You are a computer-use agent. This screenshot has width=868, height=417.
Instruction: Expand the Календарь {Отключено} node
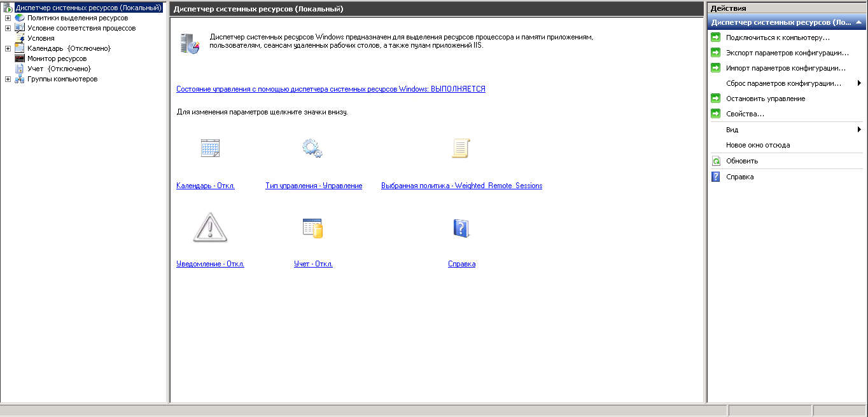[x=8, y=48]
